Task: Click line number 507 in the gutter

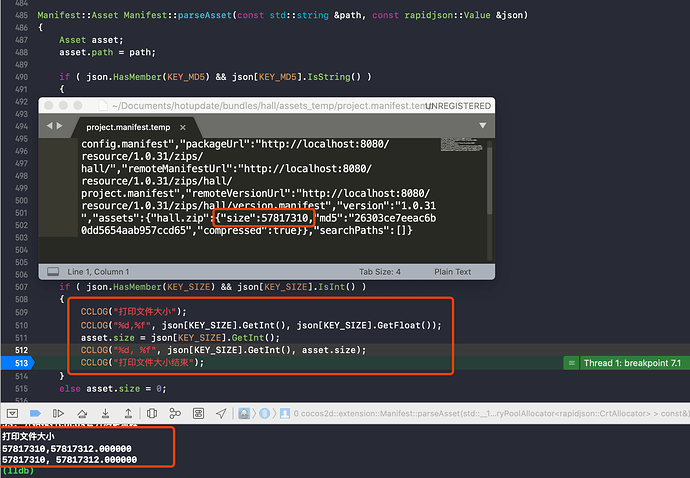Action: pyautogui.click(x=21, y=287)
